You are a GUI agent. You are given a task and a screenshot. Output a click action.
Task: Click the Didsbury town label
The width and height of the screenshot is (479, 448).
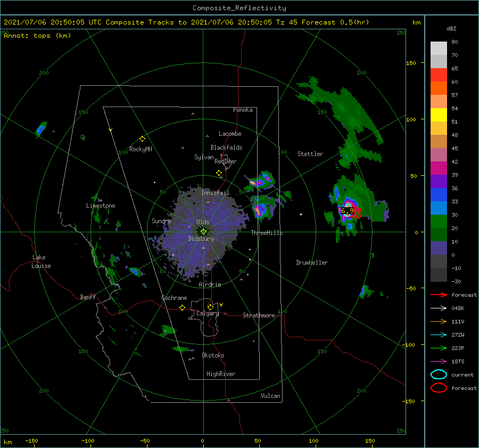click(201, 239)
